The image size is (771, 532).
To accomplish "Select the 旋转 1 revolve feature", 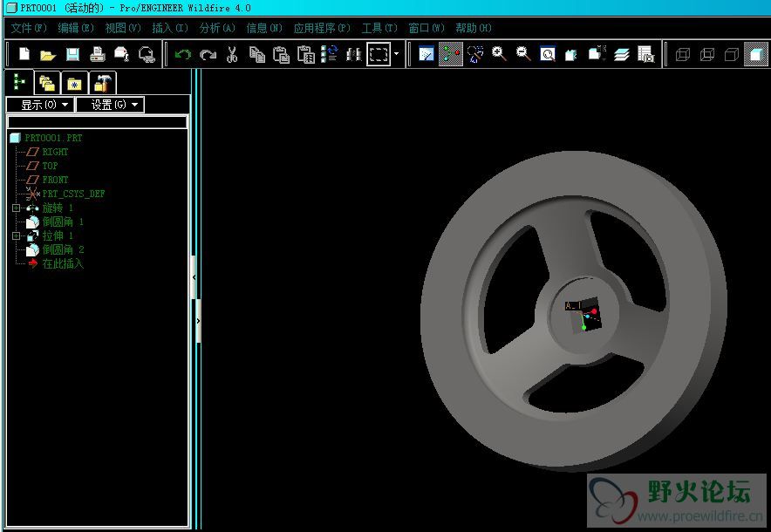I will click(x=58, y=208).
